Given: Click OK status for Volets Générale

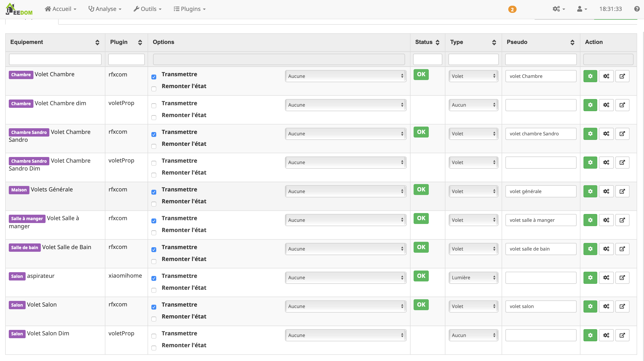Looking at the screenshot, I should tap(421, 189).
